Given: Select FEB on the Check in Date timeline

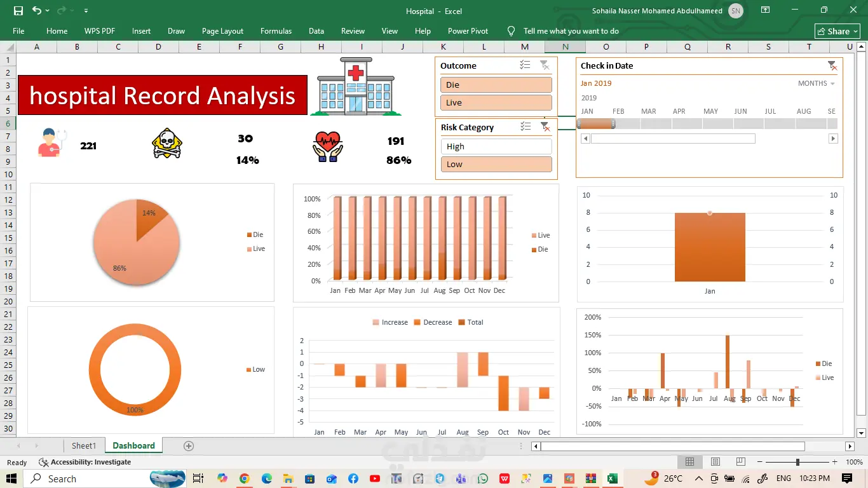Looking at the screenshot, I should point(625,124).
